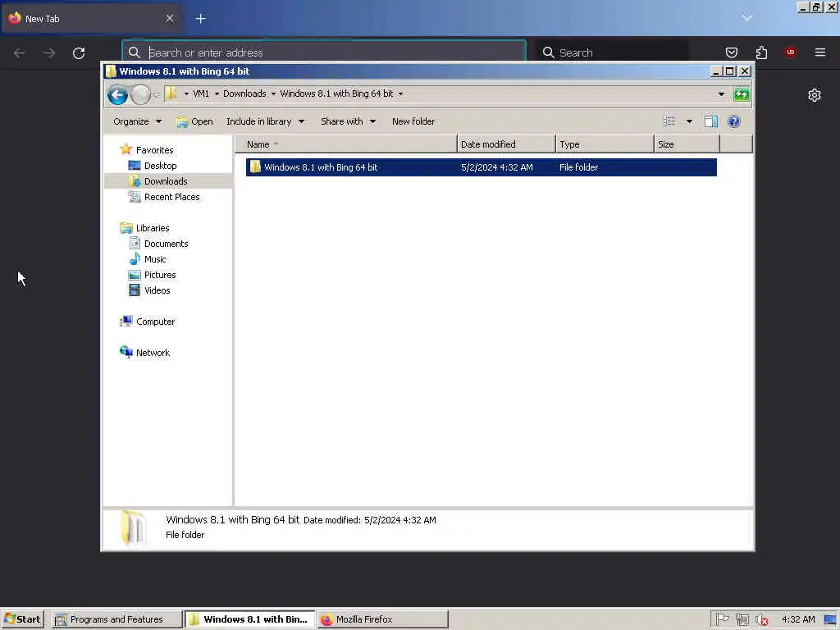The image size is (840, 630).
Task: Click the Explorer forward navigation arrow
Action: [140, 95]
